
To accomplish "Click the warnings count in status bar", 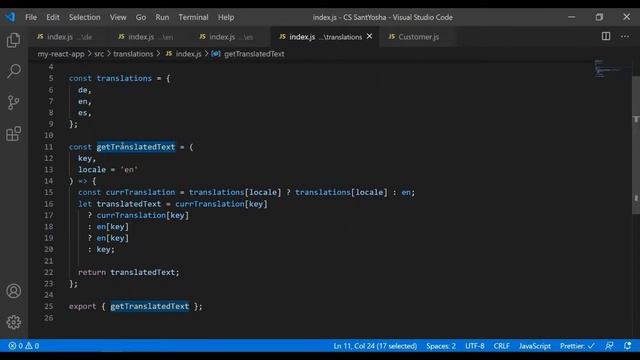I will [x=32, y=346].
